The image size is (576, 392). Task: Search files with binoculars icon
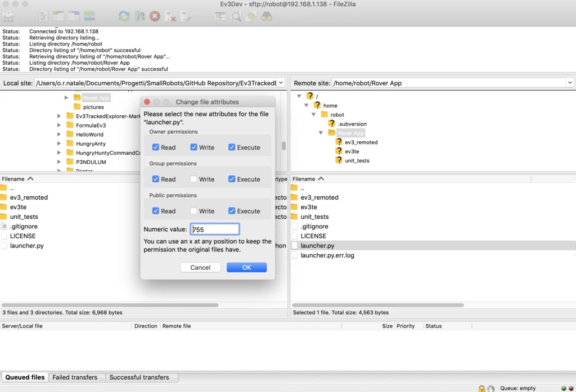click(267, 16)
